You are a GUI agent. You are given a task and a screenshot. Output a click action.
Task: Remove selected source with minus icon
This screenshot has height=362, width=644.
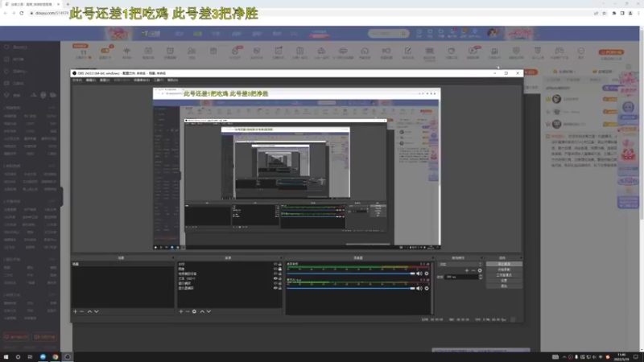(188, 311)
